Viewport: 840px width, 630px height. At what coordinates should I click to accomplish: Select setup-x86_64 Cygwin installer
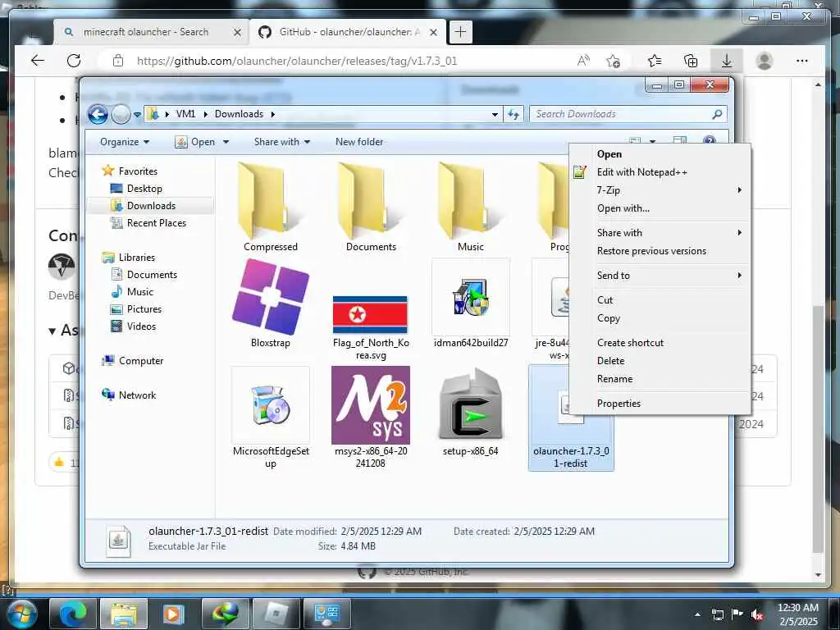(x=471, y=405)
